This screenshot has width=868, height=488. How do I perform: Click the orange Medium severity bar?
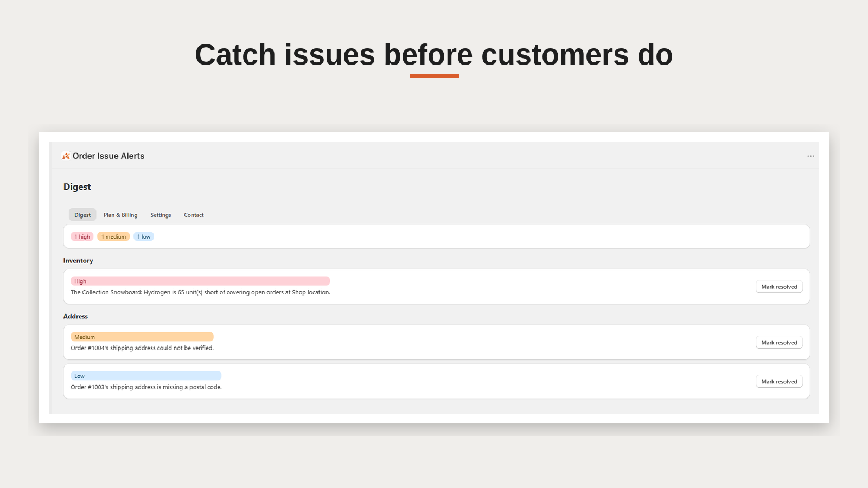[x=142, y=337]
